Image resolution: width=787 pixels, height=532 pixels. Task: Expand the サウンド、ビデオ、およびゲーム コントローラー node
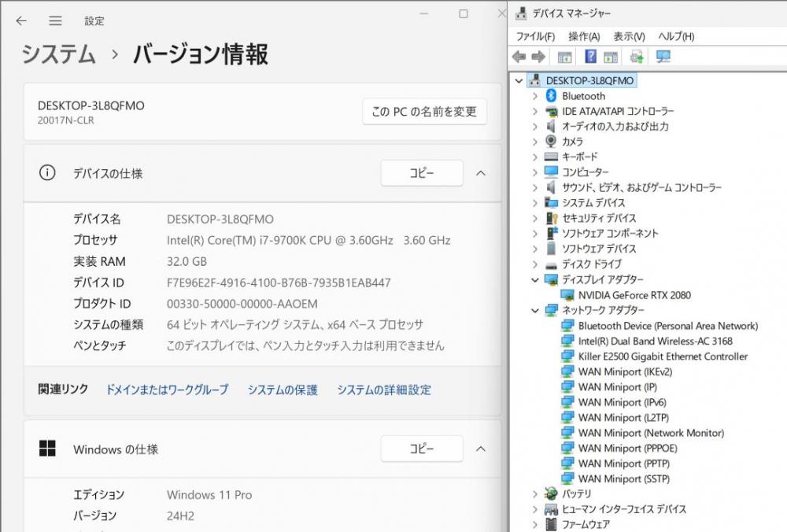tap(535, 188)
